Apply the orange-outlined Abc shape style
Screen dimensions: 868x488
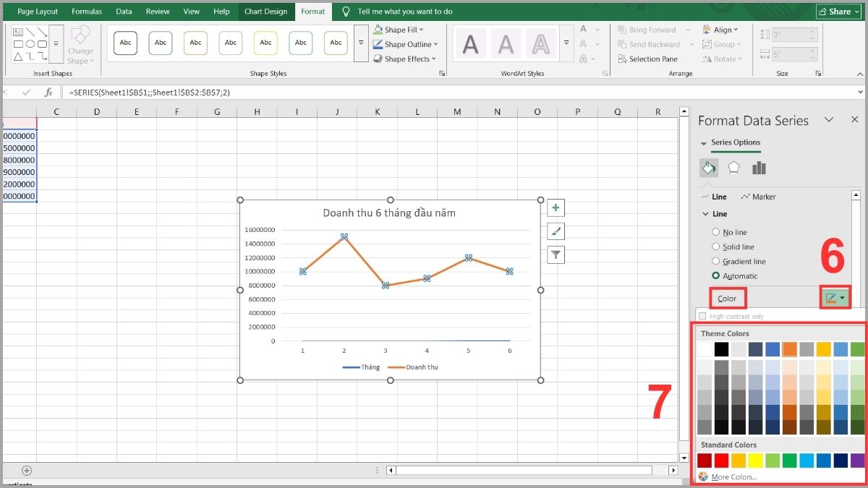[196, 43]
